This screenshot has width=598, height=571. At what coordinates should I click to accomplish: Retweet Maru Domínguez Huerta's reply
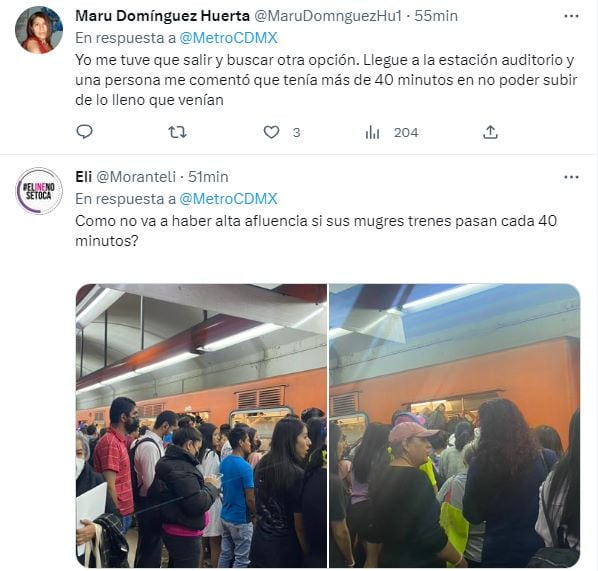point(177,132)
